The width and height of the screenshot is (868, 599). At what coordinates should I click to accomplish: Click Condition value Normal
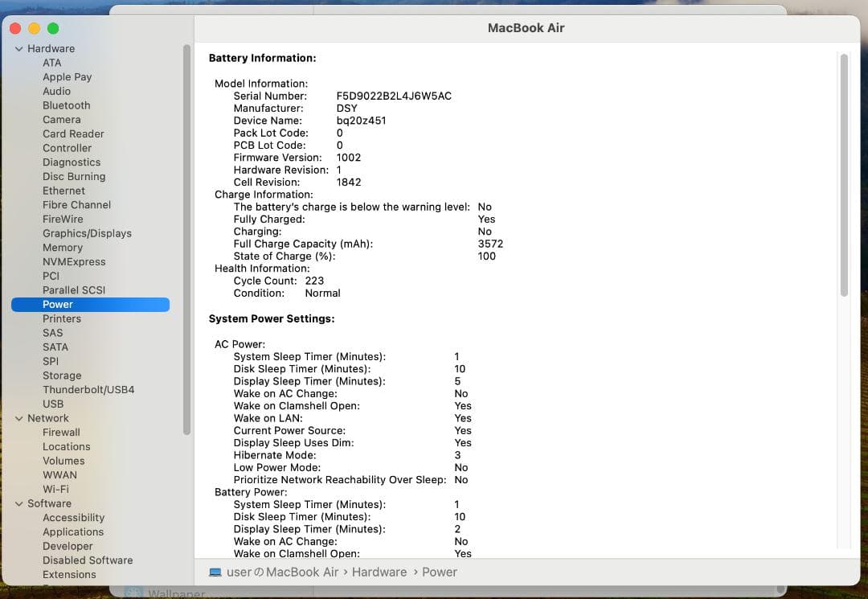coord(323,293)
